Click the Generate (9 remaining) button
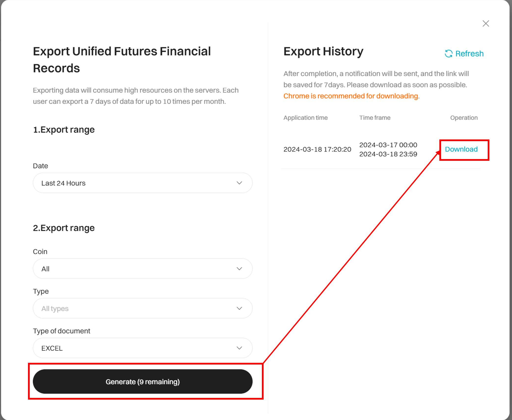 (x=143, y=381)
